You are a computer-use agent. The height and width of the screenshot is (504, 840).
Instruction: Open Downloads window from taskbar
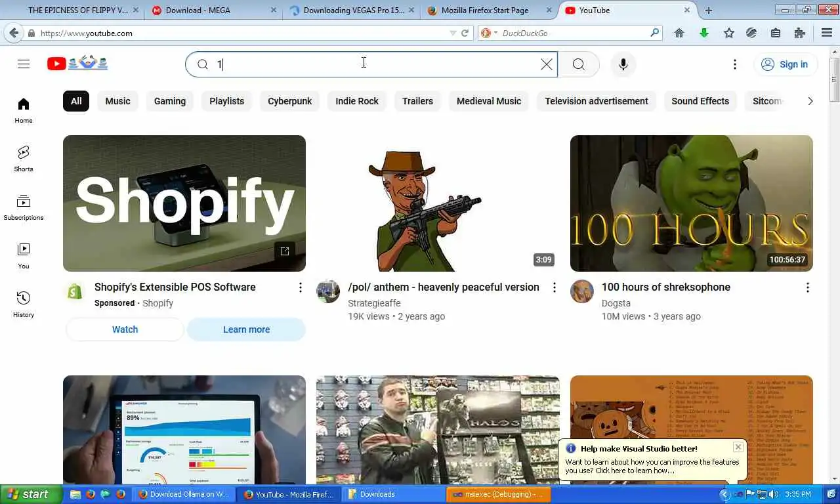coord(394,494)
